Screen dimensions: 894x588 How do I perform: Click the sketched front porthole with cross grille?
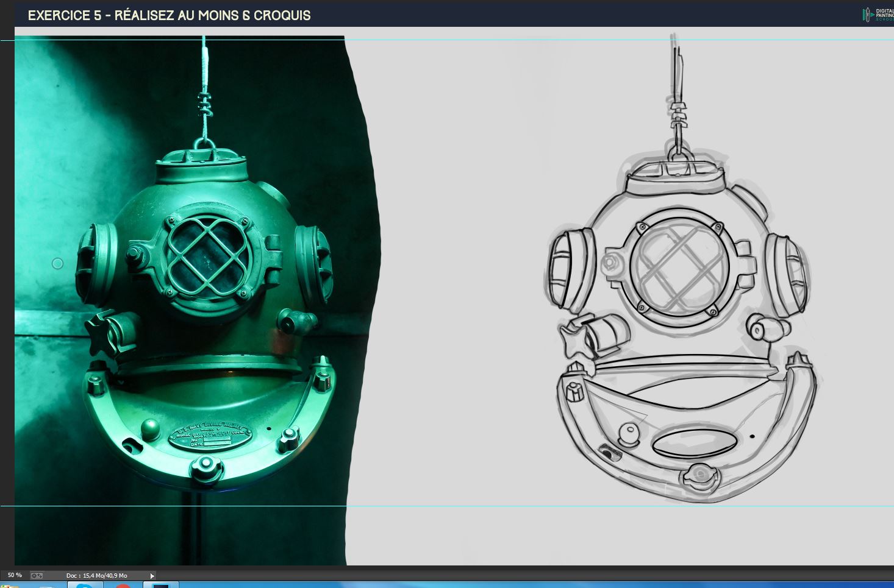click(679, 269)
